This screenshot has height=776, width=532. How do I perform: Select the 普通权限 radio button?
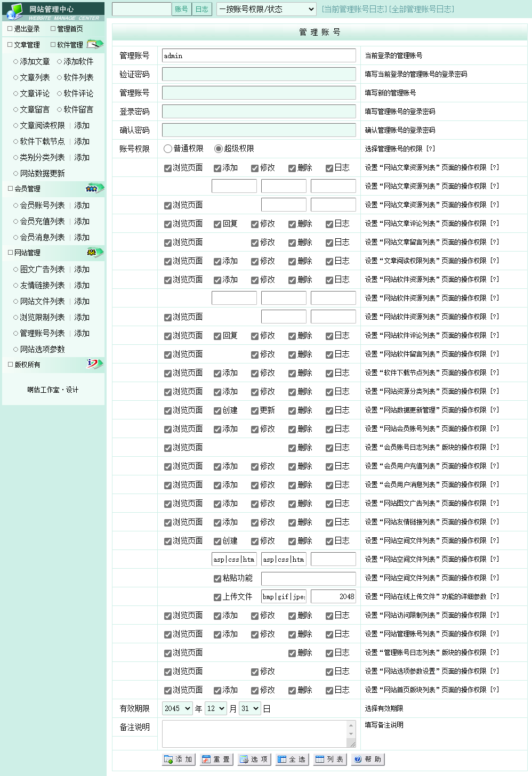click(168, 149)
